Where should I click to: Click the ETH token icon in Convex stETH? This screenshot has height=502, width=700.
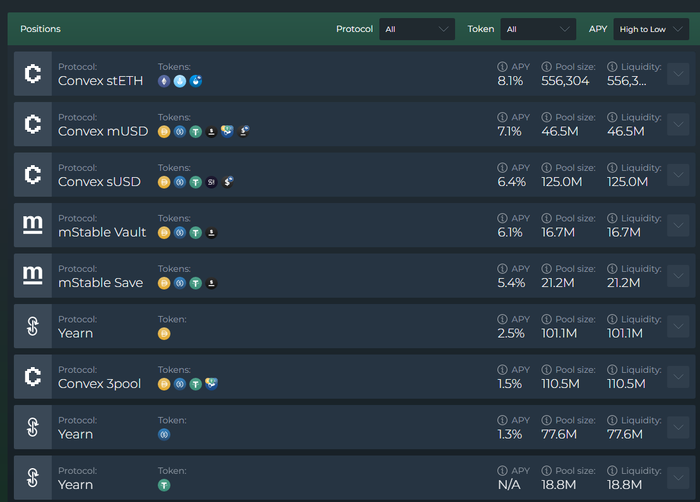point(164,81)
